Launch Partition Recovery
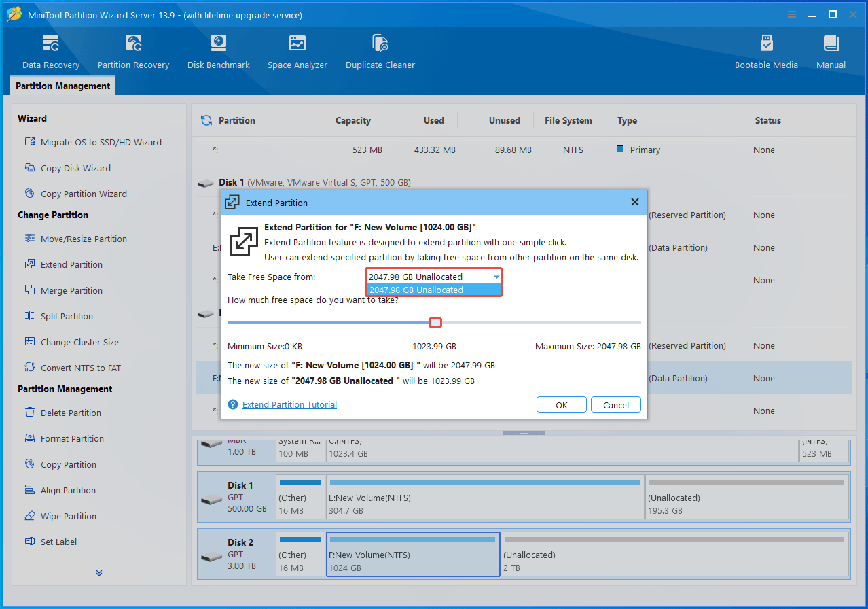 click(x=133, y=52)
